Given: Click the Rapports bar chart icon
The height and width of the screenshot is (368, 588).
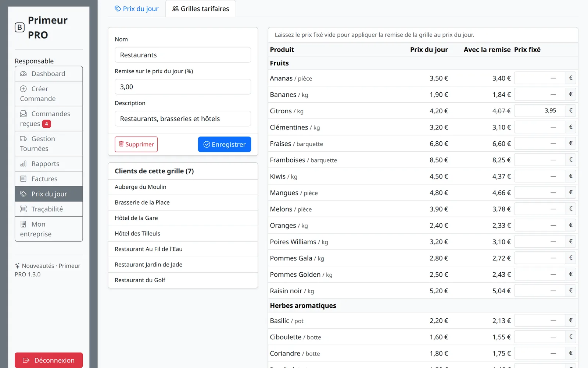Looking at the screenshot, I should pos(23,164).
